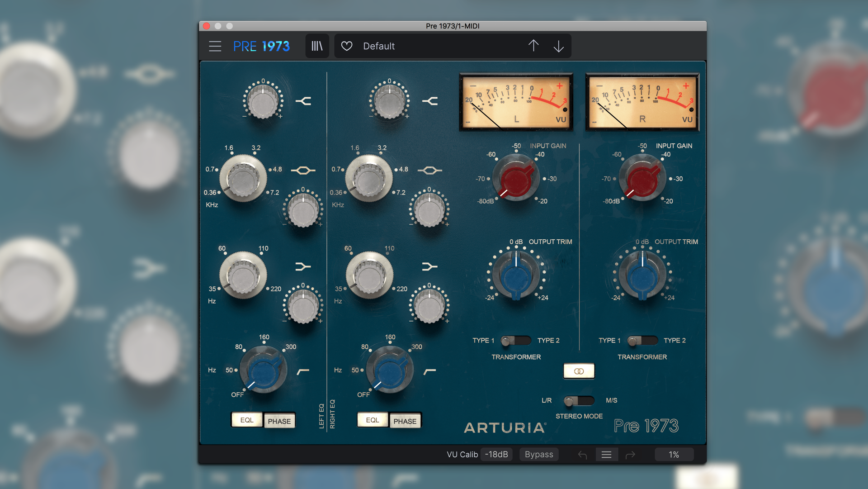Click the redo arrow
Viewport: 868px width, 489px height.
630,455
